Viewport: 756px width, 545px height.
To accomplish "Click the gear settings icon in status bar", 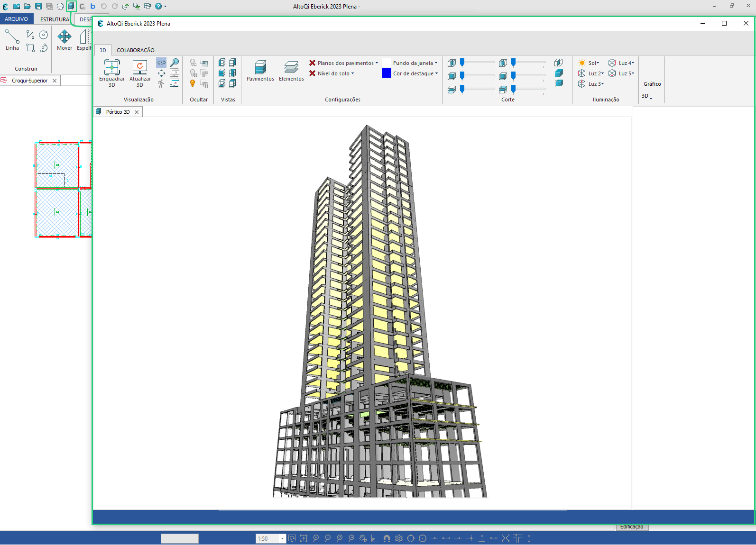I will (x=399, y=538).
